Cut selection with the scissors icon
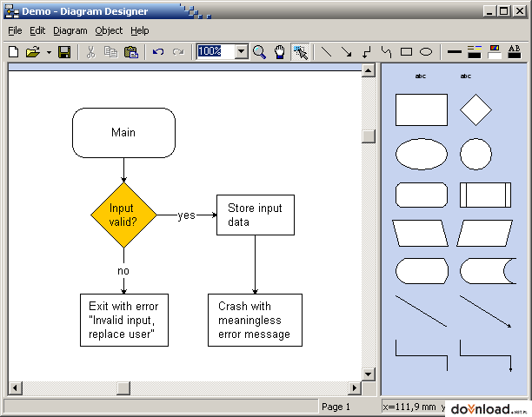Screen dimensions: 532x417 (x=90, y=52)
